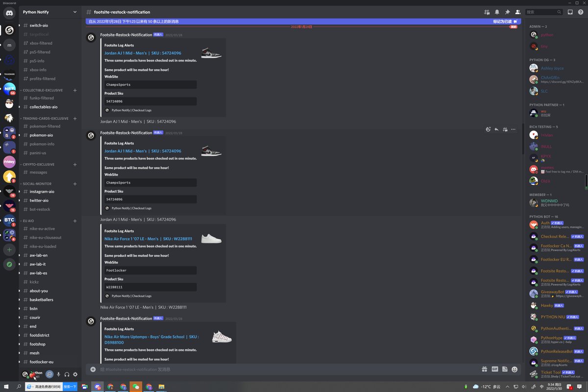Open the Friday server icon
The image size is (588, 392).
9,162
